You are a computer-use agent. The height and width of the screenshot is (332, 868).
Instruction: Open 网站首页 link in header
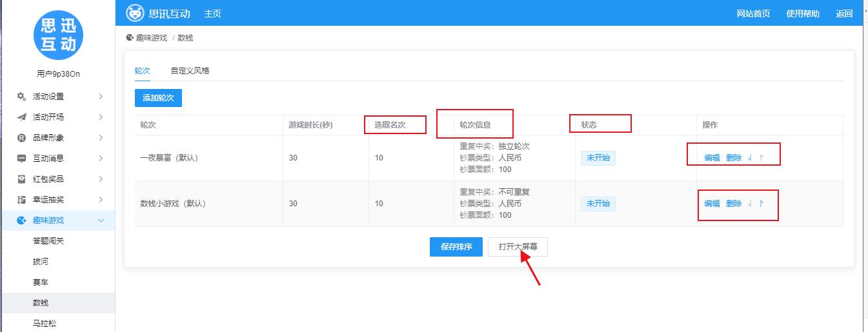pos(753,14)
